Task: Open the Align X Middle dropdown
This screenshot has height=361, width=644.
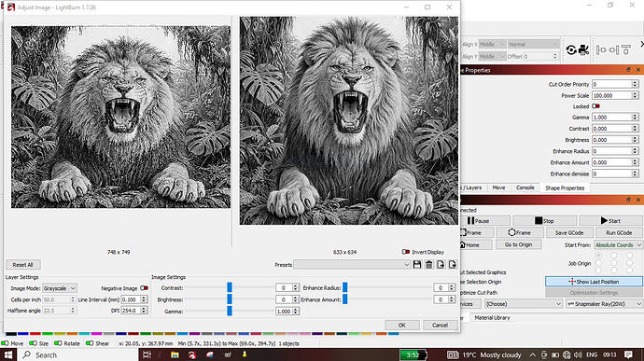Action: (x=492, y=44)
